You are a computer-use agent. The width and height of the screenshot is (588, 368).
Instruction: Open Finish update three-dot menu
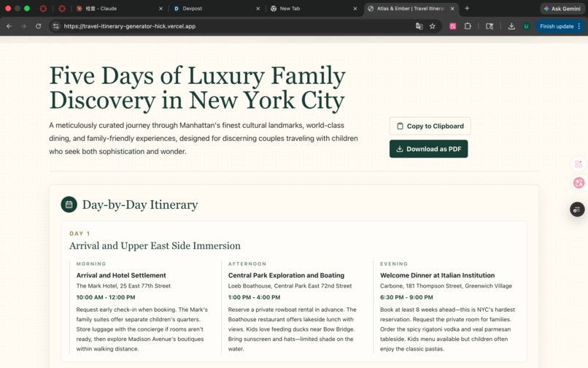579,26
